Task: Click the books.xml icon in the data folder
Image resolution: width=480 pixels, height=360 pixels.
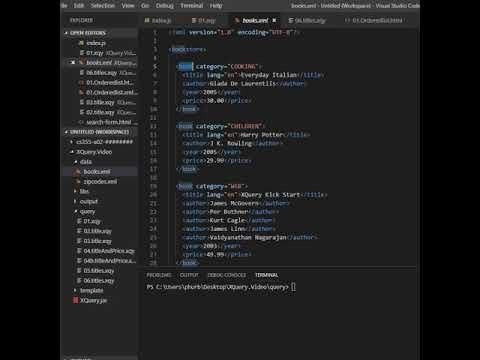Action: point(78,172)
